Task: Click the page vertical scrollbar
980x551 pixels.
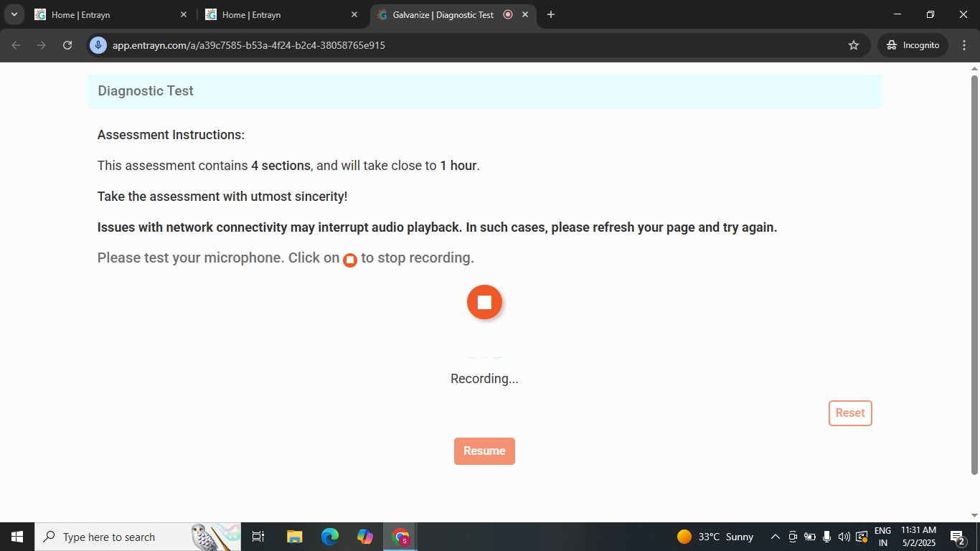Action: tap(974, 274)
